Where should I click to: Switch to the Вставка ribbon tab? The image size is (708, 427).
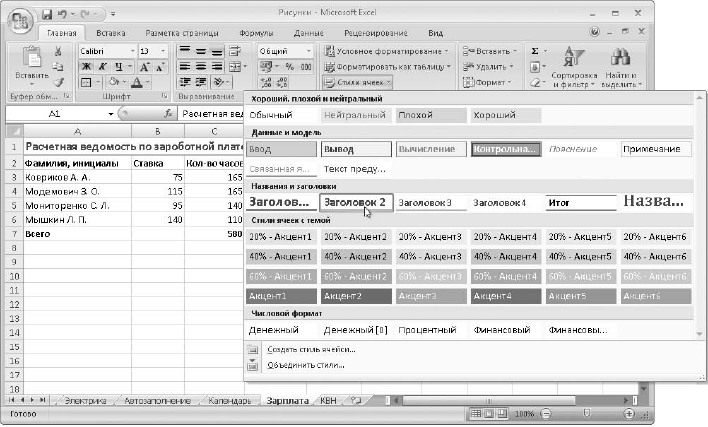point(111,32)
